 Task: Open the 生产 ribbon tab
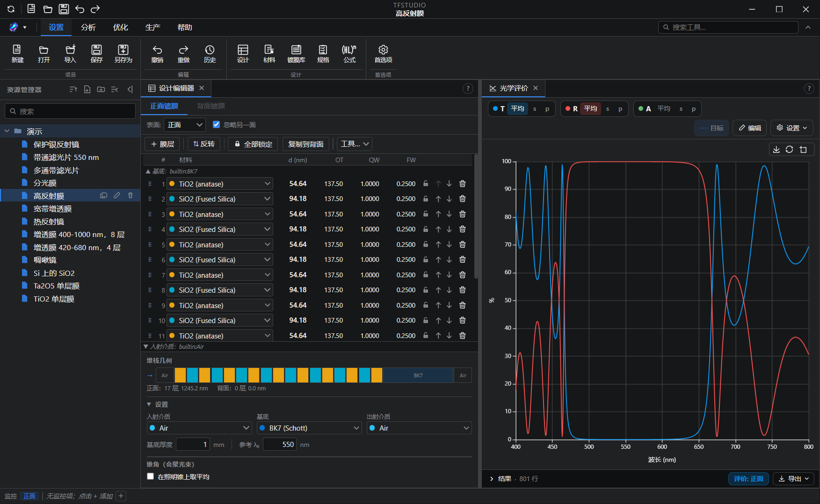152,28
